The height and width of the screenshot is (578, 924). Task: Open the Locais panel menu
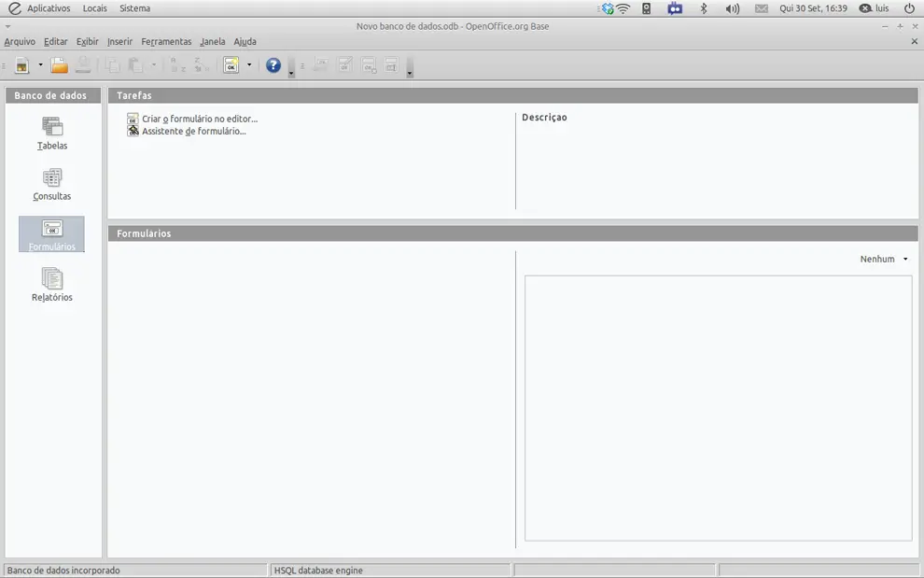pos(95,8)
